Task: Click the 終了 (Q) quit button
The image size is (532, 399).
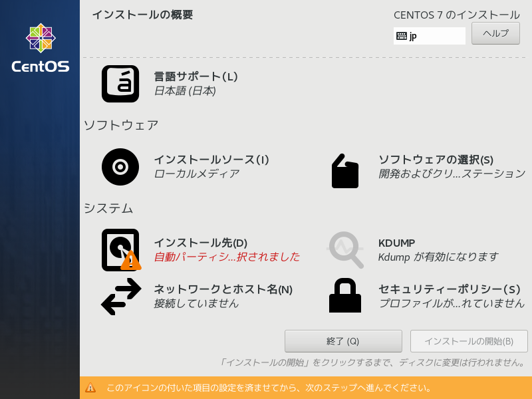Action: click(343, 341)
